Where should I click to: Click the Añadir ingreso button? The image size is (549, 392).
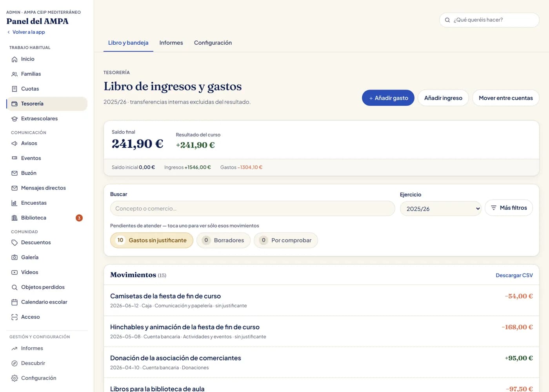click(x=443, y=98)
